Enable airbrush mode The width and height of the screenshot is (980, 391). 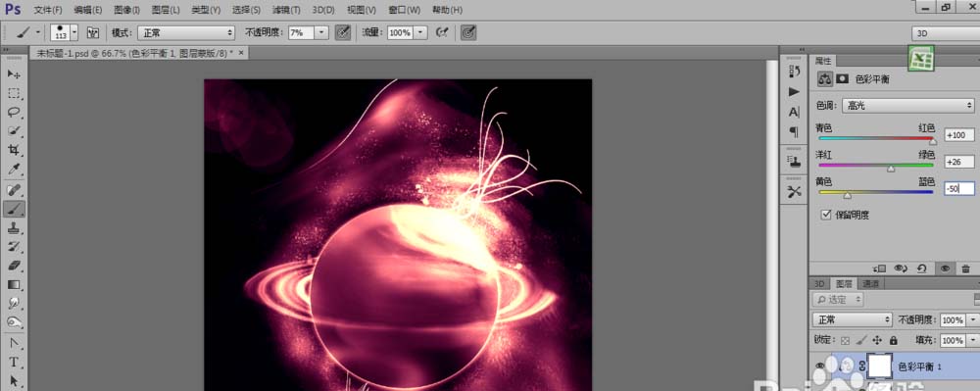coord(442,32)
